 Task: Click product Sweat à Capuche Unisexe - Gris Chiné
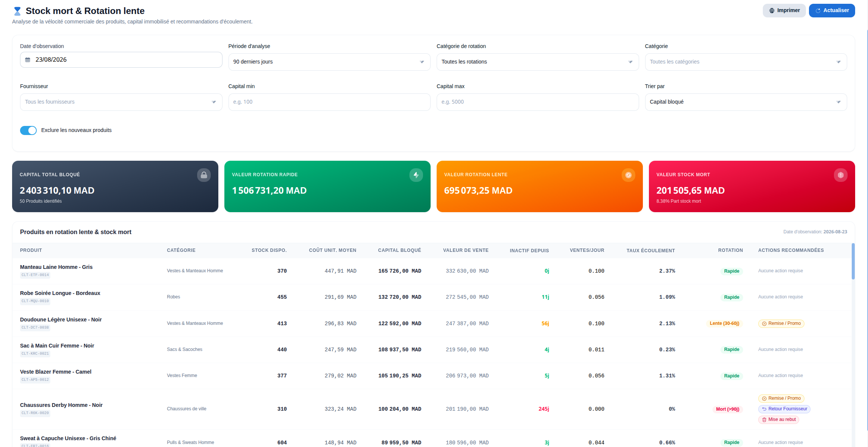click(x=68, y=438)
